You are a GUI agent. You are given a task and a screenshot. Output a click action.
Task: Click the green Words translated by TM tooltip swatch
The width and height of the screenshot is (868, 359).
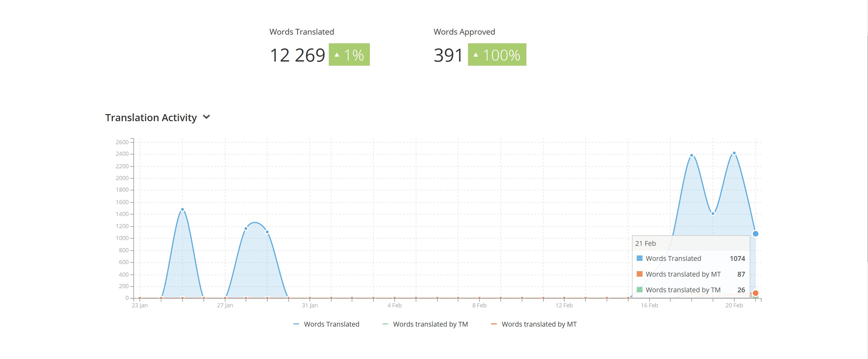tap(639, 290)
